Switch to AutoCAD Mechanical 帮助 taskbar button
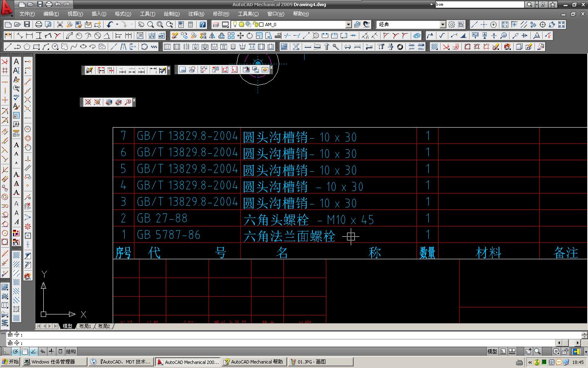This screenshot has height=368, width=588. 254,362
